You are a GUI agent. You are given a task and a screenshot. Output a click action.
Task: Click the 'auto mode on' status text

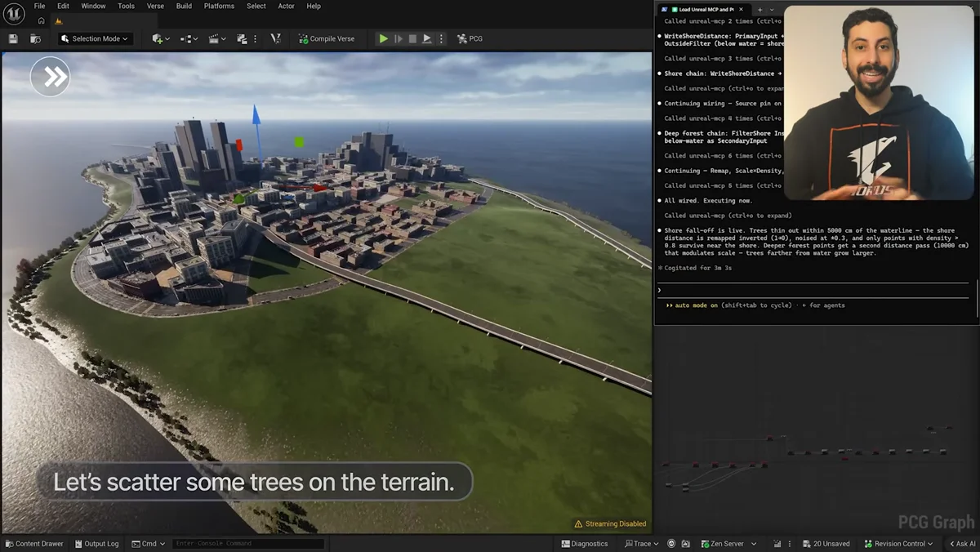click(x=696, y=305)
